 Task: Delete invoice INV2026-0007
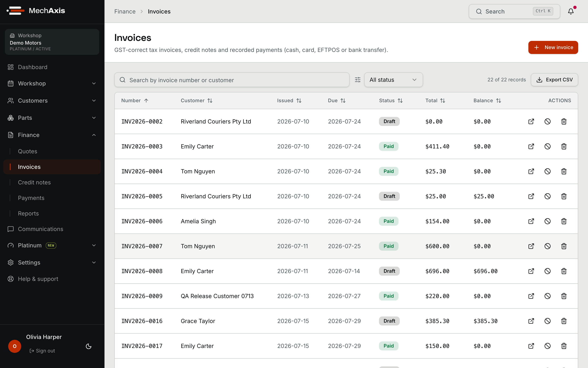point(564,246)
